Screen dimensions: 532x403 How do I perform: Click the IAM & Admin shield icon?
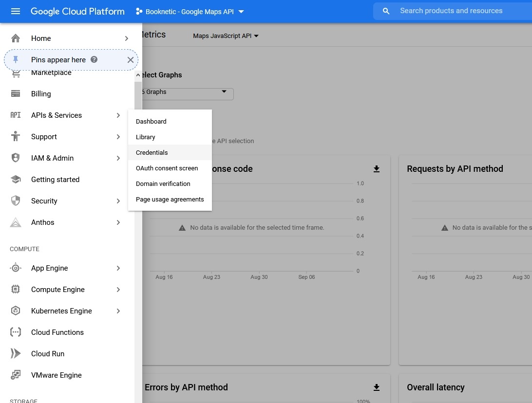pyautogui.click(x=16, y=158)
